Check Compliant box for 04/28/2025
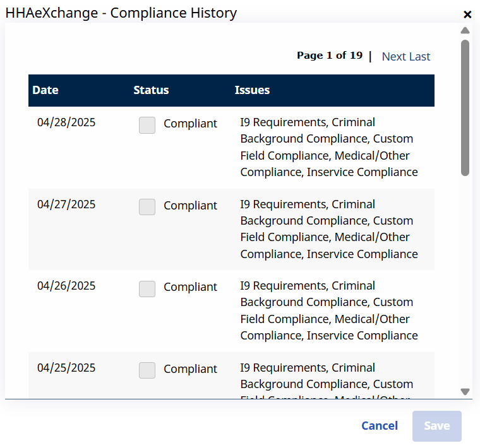 [x=147, y=125]
